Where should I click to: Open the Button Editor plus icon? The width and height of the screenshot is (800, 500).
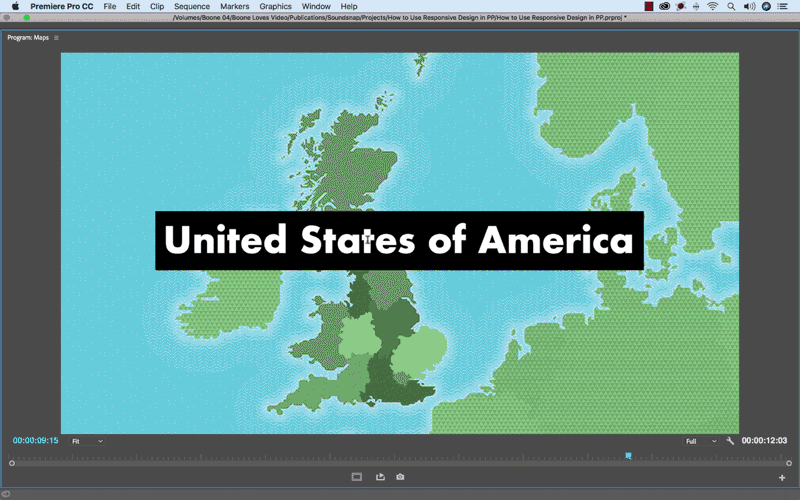[x=782, y=478]
